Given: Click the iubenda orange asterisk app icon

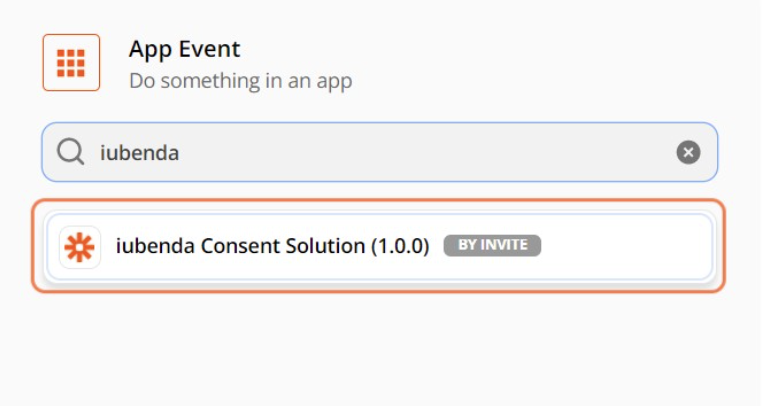Looking at the screenshot, I should click(80, 246).
